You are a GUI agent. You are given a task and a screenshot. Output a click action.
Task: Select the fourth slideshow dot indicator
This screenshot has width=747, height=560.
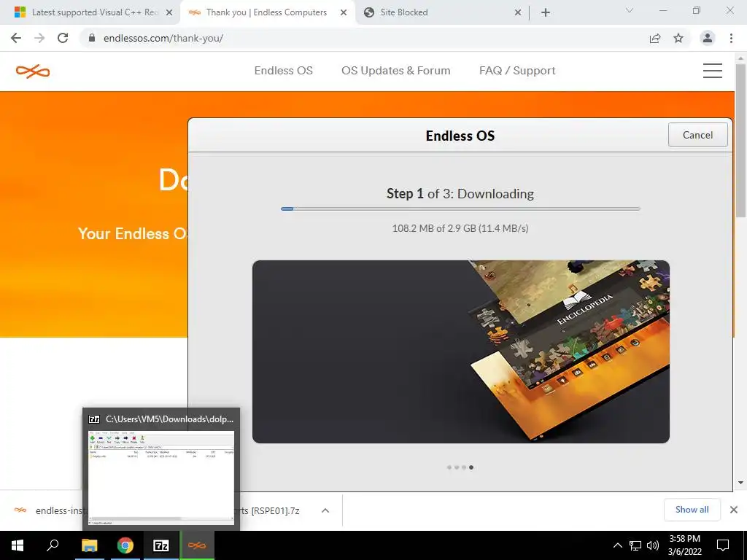471,467
